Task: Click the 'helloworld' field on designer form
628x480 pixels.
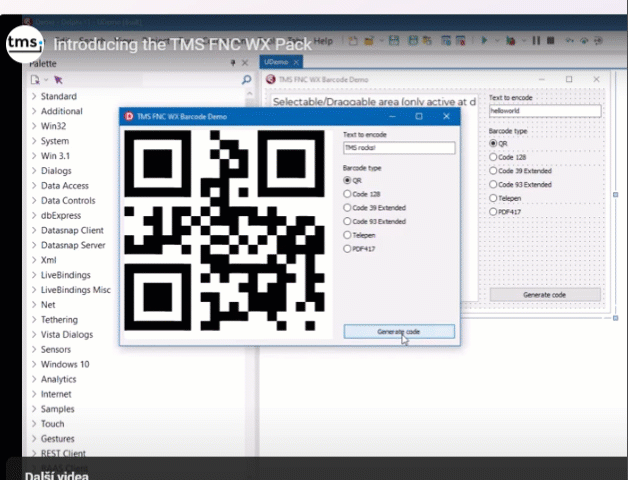Action: (545, 111)
